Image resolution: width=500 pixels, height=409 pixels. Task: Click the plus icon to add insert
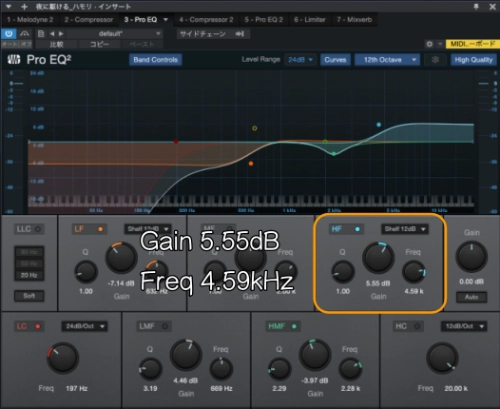tap(24, 6)
